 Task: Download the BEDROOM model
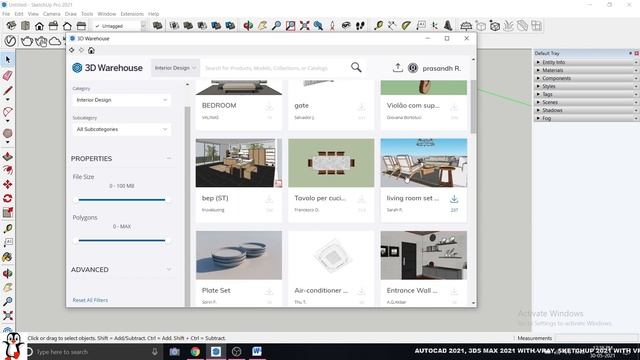[x=269, y=107]
